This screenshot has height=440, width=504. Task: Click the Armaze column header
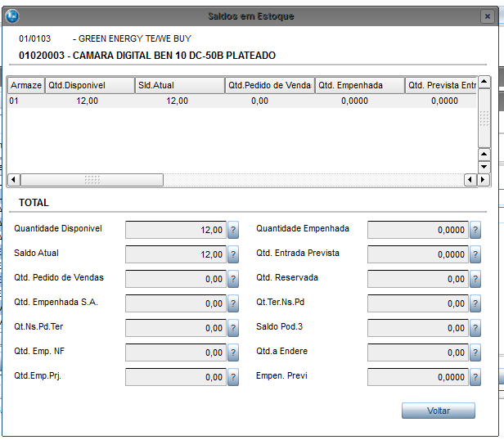pyautogui.click(x=25, y=85)
